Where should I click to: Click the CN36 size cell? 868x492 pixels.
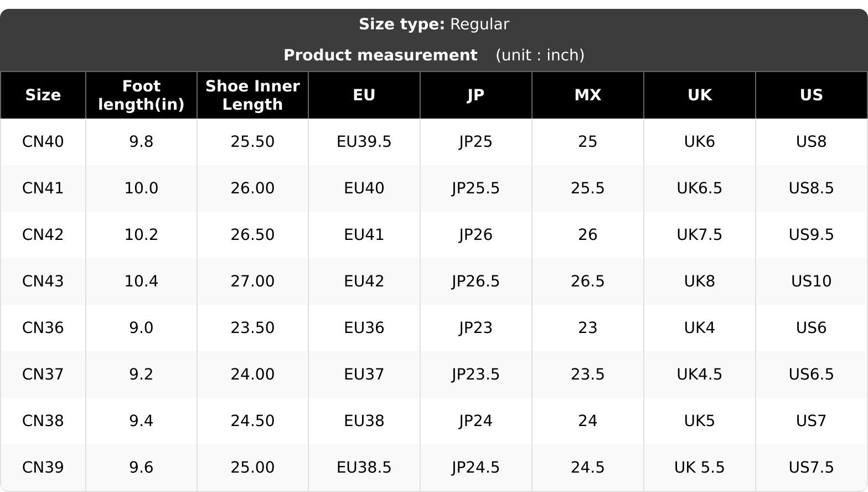(x=43, y=328)
